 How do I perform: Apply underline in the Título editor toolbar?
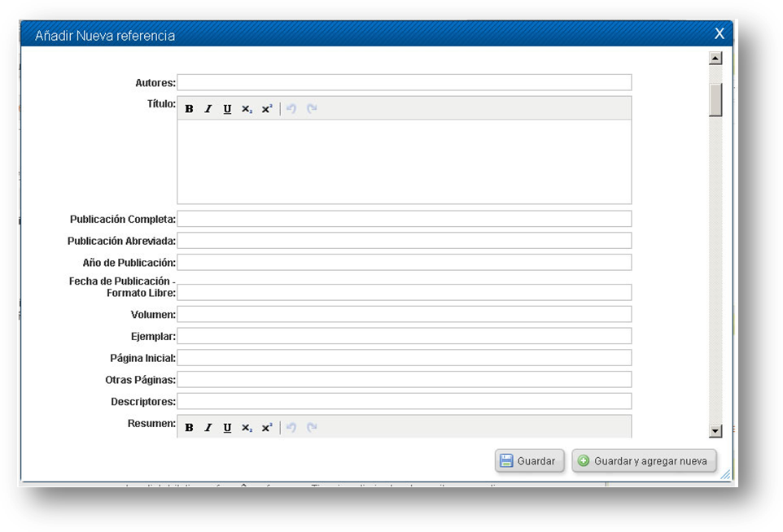pyautogui.click(x=227, y=109)
